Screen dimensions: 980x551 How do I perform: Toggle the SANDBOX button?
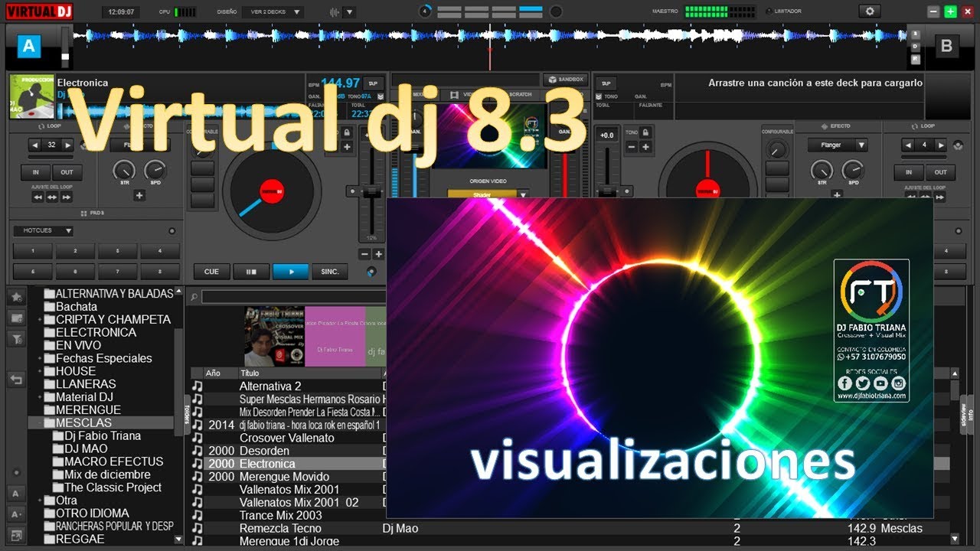click(x=564, y=79)
